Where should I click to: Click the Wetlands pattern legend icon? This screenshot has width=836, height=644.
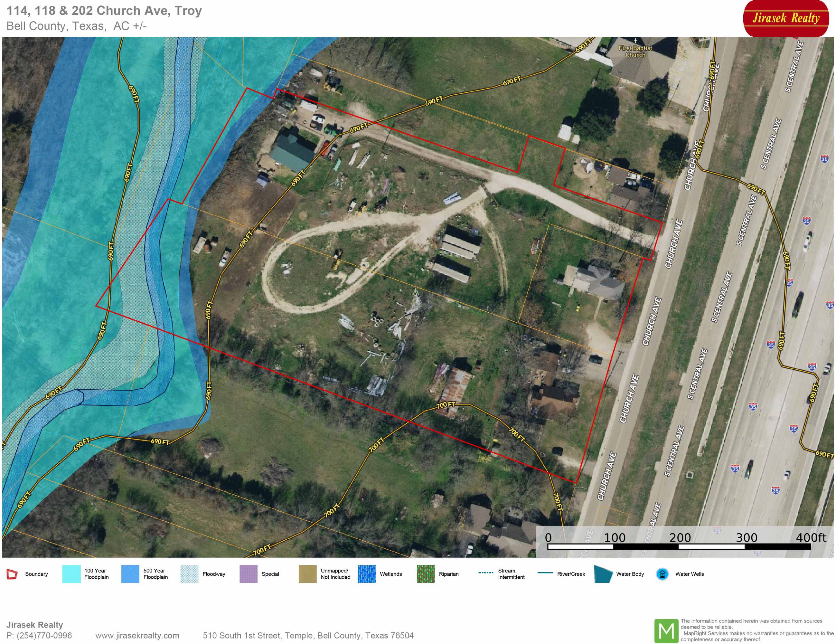point(366,574)
